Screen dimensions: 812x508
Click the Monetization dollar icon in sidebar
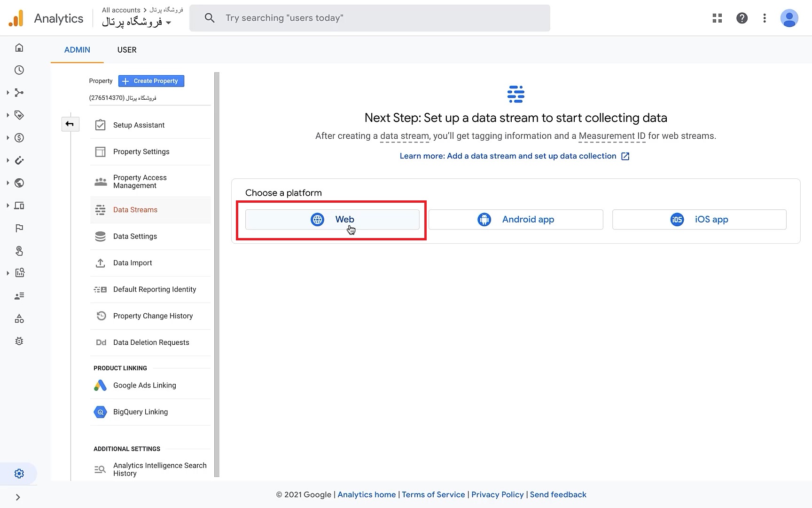point(19,138)
